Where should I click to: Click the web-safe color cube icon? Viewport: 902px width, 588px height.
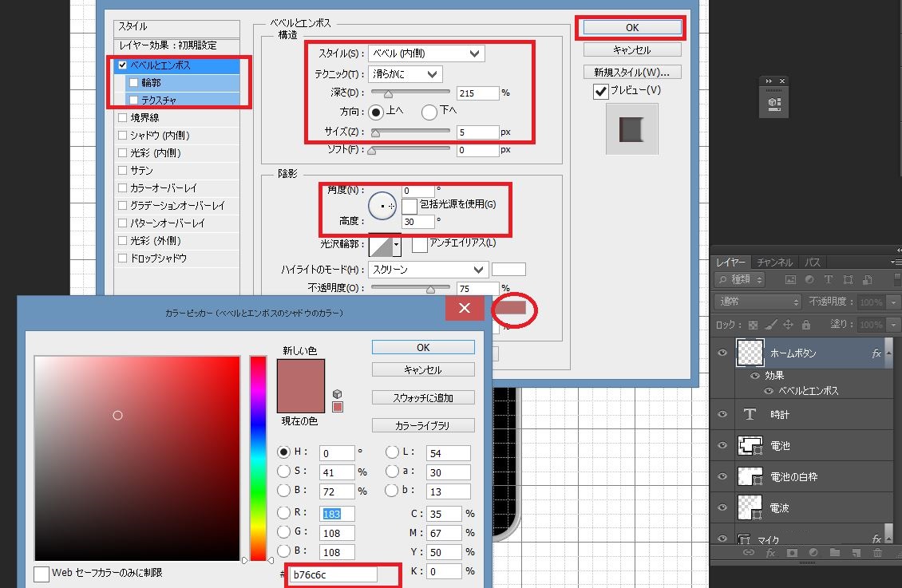[x=337, y=393]
